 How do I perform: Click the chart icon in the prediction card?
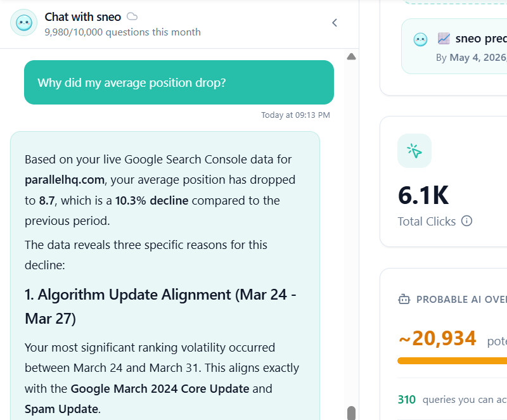pos(444,39)
